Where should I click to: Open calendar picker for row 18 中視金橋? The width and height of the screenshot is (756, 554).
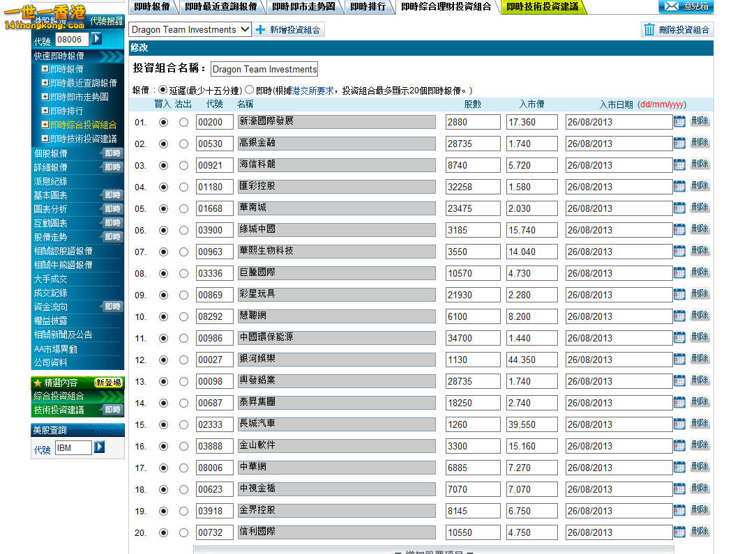(679, 489)
